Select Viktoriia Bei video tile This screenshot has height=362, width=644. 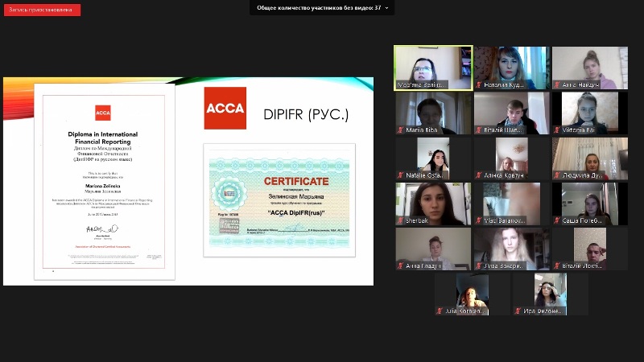(x=590, y=113)
